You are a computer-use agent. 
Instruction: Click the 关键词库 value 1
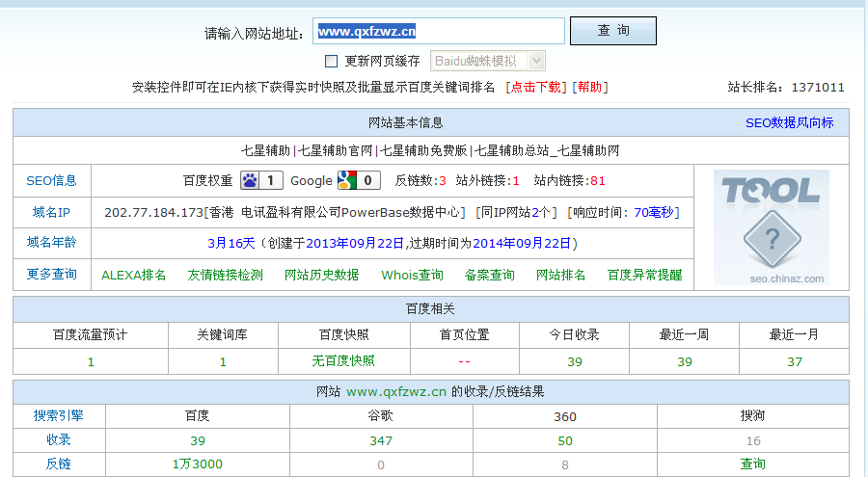point(223,362)
